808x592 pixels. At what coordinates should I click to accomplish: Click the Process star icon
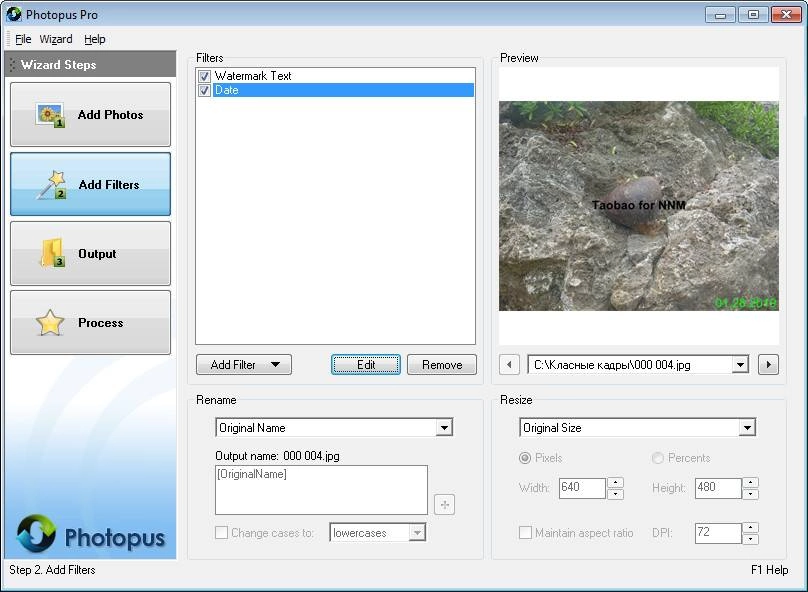(x=50, y=323)
